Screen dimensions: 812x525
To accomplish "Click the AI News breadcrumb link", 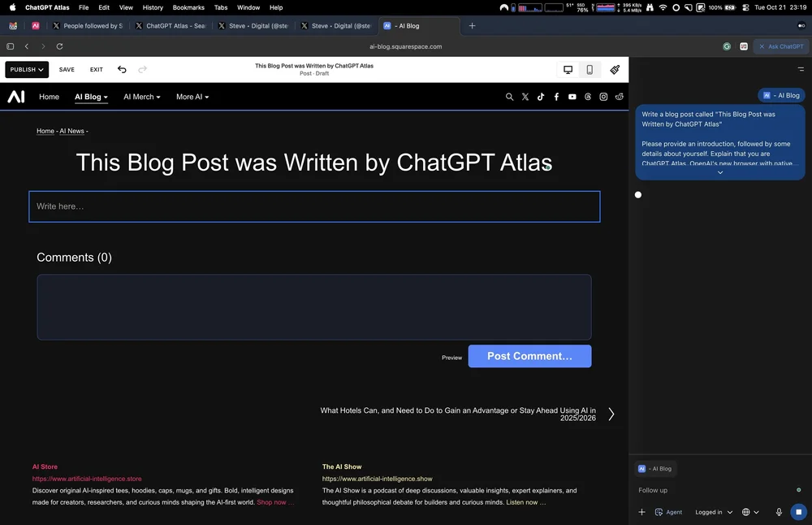I will point(71,131).
